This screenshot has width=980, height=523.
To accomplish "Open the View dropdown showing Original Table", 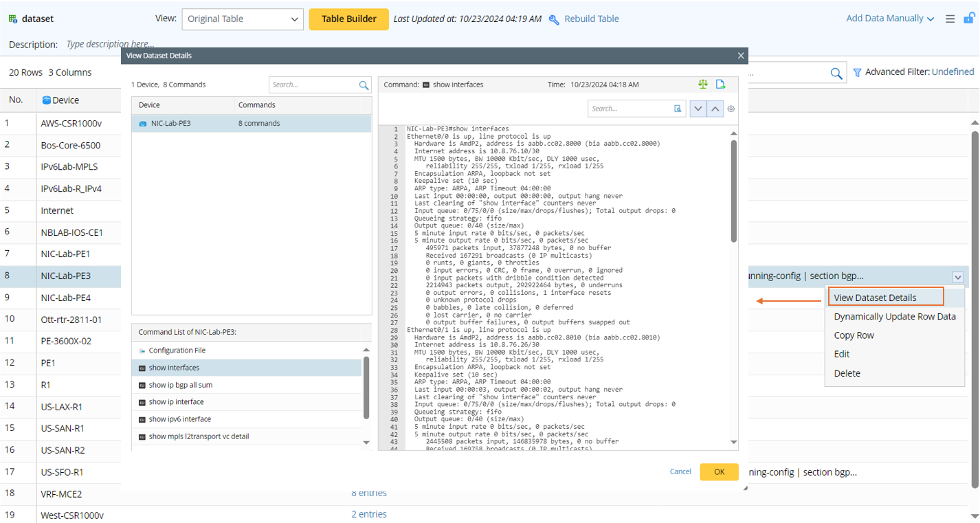I will pos(243,19).
